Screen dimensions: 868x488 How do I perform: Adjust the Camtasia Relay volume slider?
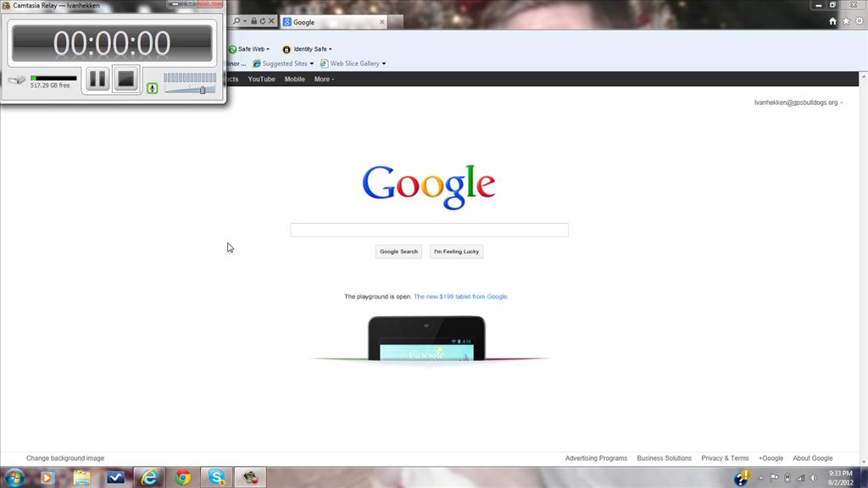coord(203,90)
